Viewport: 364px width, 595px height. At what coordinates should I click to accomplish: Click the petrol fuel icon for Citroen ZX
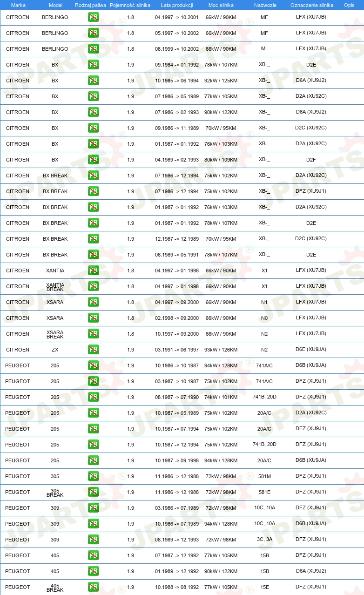[x=93, y=350]
